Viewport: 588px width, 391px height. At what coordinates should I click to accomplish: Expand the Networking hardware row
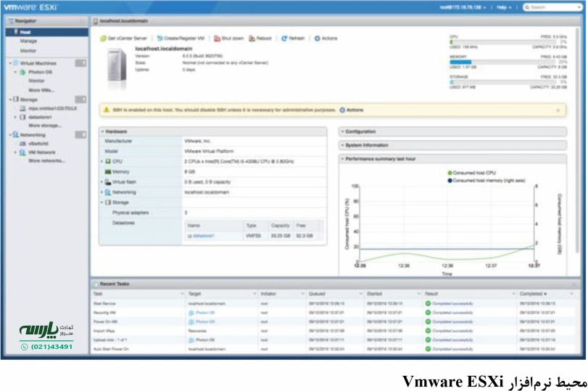[x=102, y=192]
